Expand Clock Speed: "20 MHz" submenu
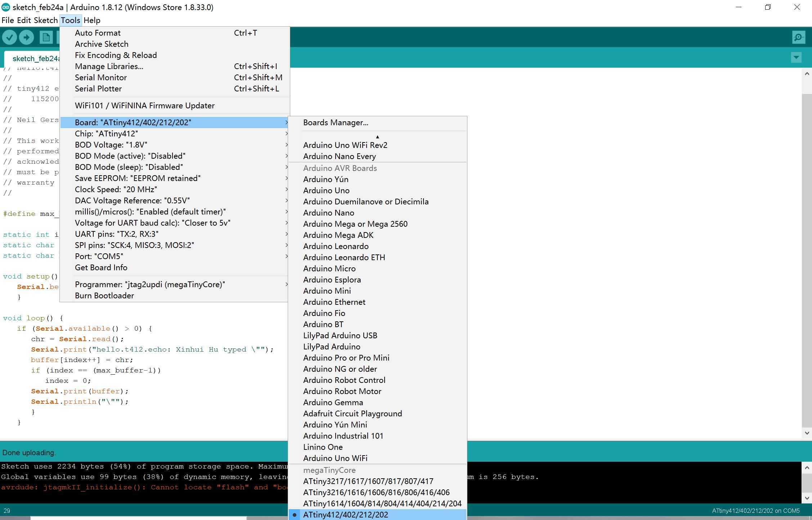Screen dimensions: 812x520 [175, 189]
